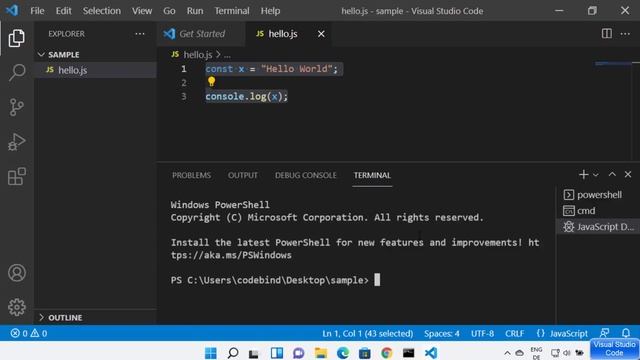The height and width of the screenshot is (360, 640).
Task: Open the Windows Start button
Action: 211,353
